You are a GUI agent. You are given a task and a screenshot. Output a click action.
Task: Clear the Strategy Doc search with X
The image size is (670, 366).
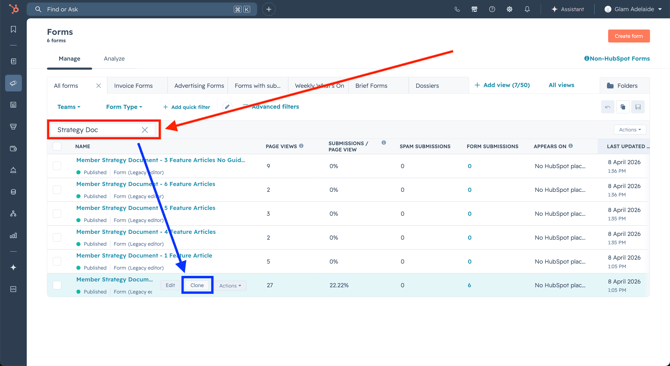(x=145, y=130)
